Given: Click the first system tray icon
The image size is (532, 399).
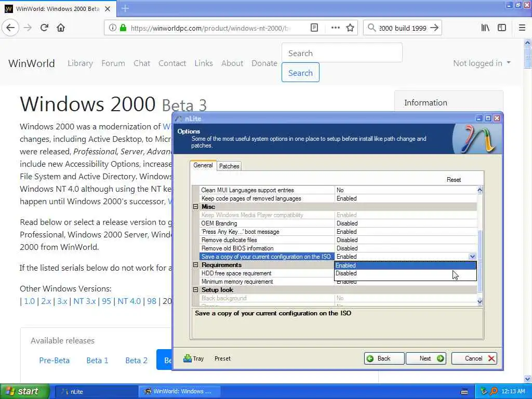Looking at the screenshot, I should pyautogui.click(x=484, y=392).
